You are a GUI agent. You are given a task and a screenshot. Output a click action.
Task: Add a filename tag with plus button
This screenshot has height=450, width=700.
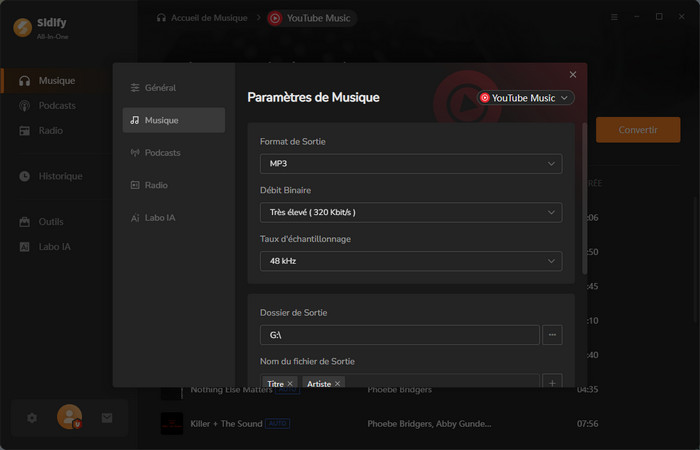[x=552, y=383]
